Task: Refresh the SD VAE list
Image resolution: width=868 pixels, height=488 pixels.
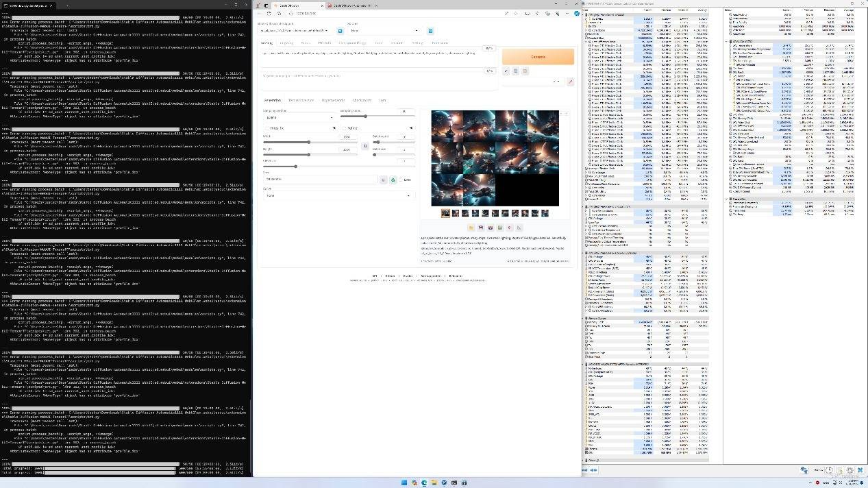Action: pos(430,31)
